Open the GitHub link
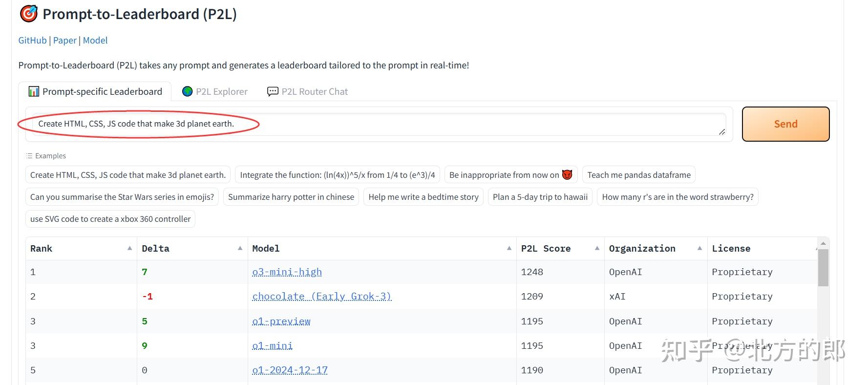The width and height of the screenshot is (868, 385). pos(32,41)
